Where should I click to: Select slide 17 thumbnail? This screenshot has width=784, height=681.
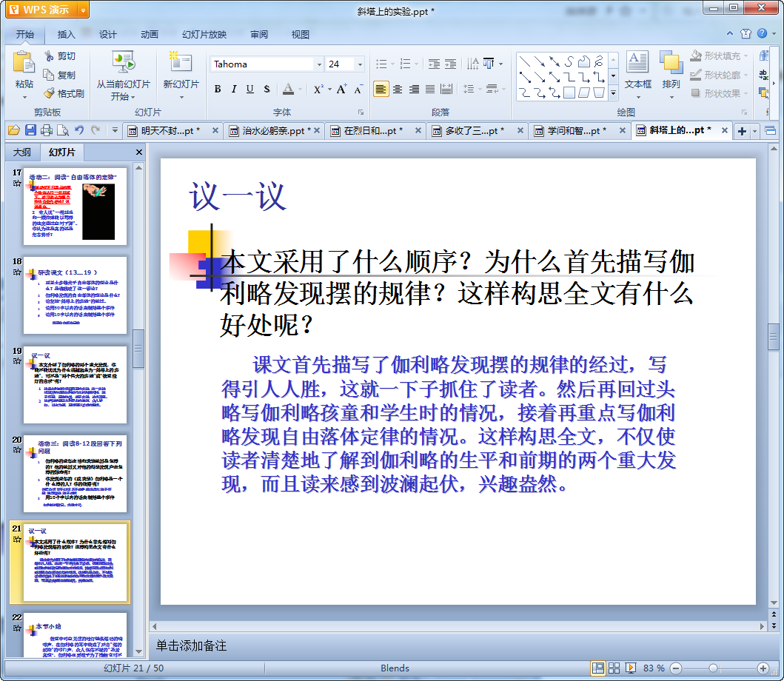pos(75,207)
